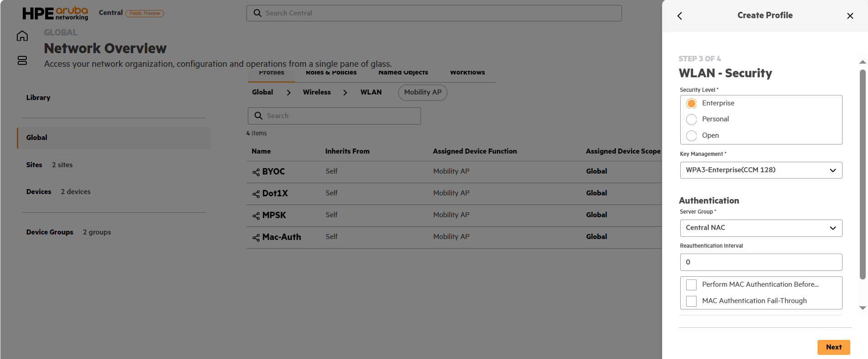
Task: Switch to the Workflows tab
Action: coord(467,73)
